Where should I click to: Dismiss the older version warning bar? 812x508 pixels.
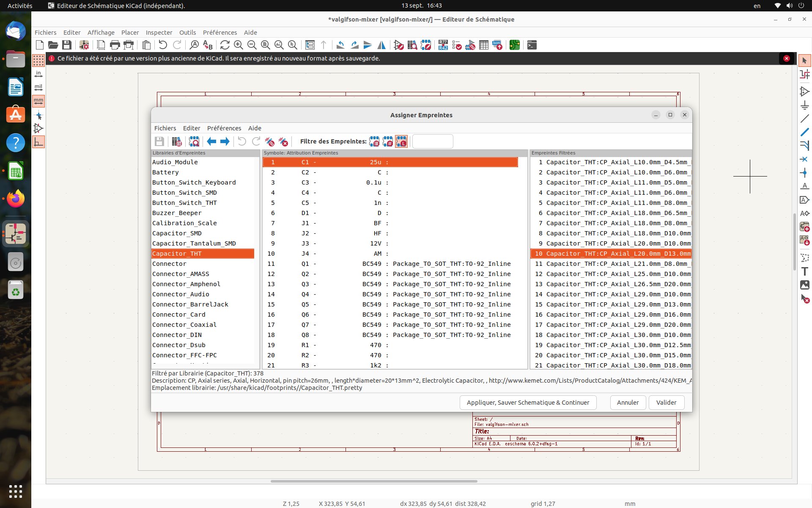tap(786, 58)
